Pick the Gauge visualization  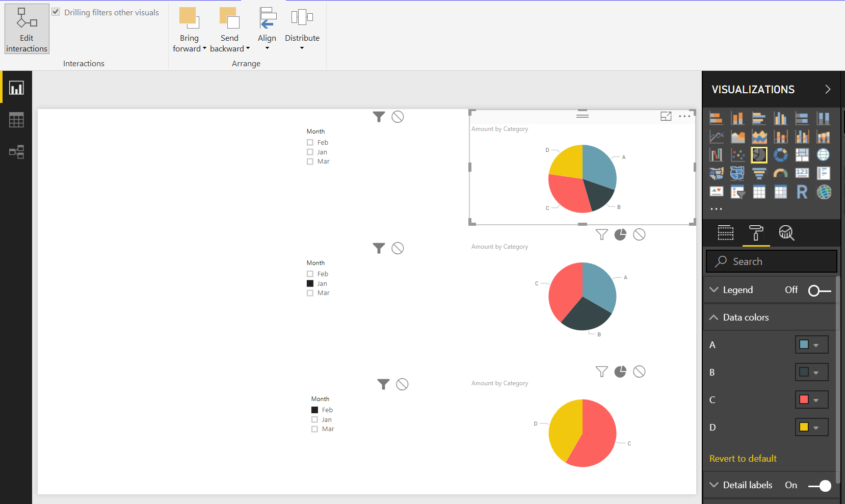point(780,173)
